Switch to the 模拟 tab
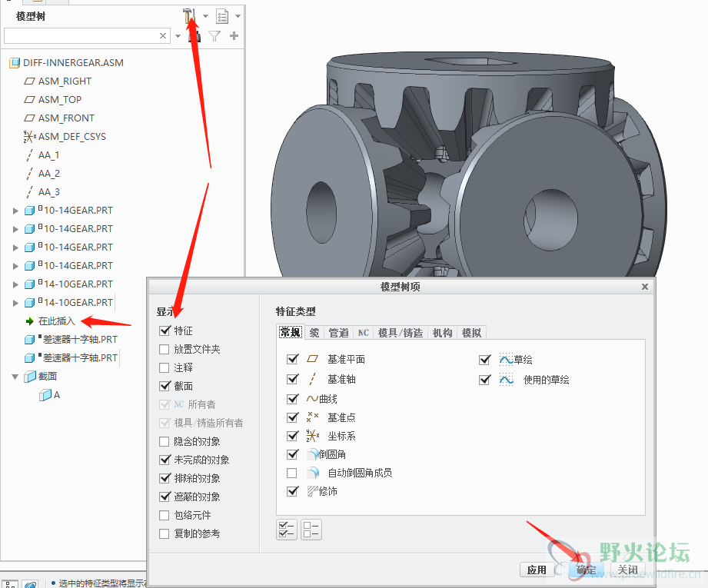 tap(472, 333)
